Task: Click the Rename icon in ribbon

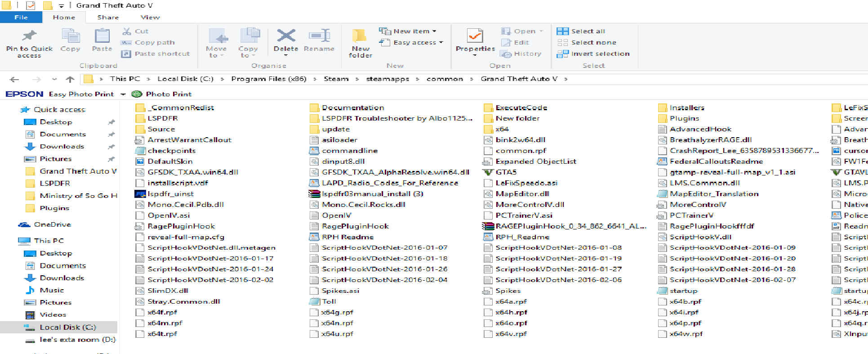Action: point(319,36)
